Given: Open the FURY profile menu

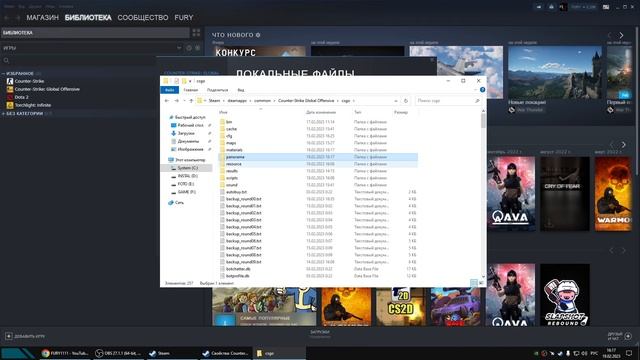Looking at the screenshot, I should click(184, 18).
